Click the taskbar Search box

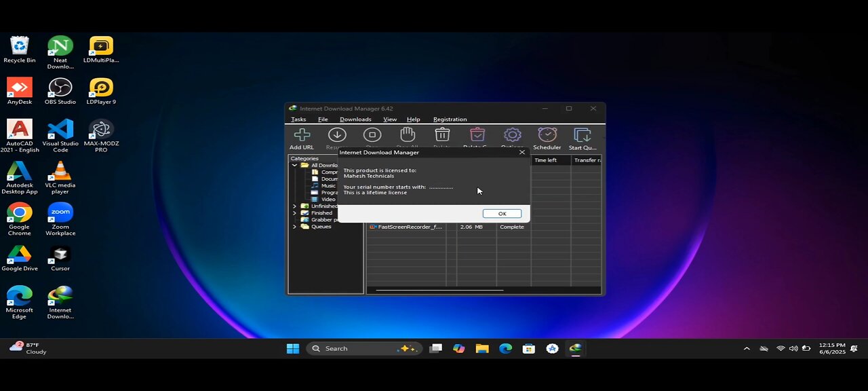click(364, 348)
